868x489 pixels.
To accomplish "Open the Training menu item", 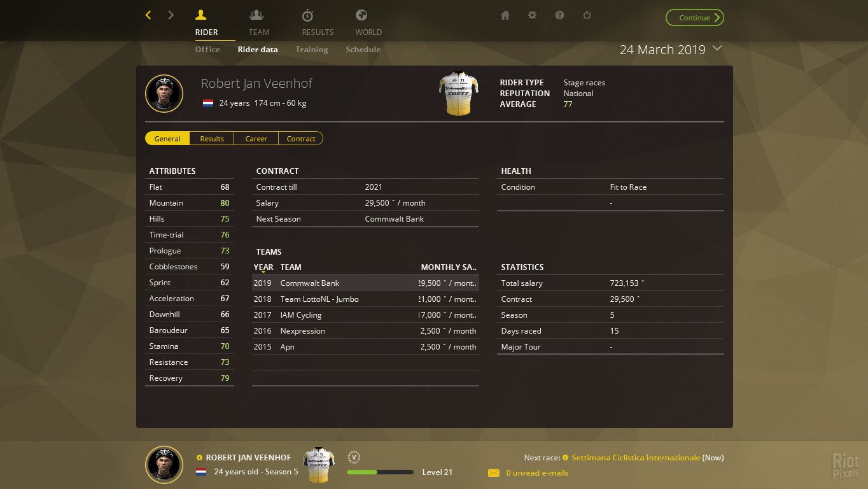I will tap(311, 49).
